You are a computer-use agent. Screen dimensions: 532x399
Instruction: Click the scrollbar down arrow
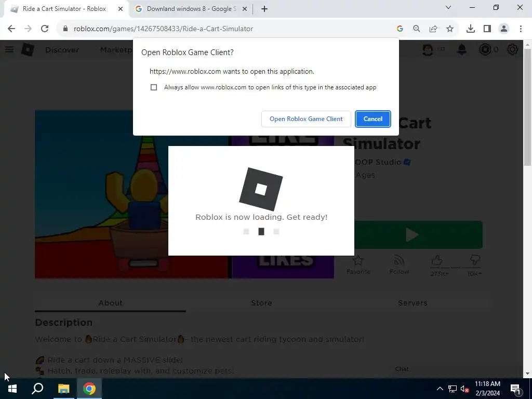pos(527,374)
